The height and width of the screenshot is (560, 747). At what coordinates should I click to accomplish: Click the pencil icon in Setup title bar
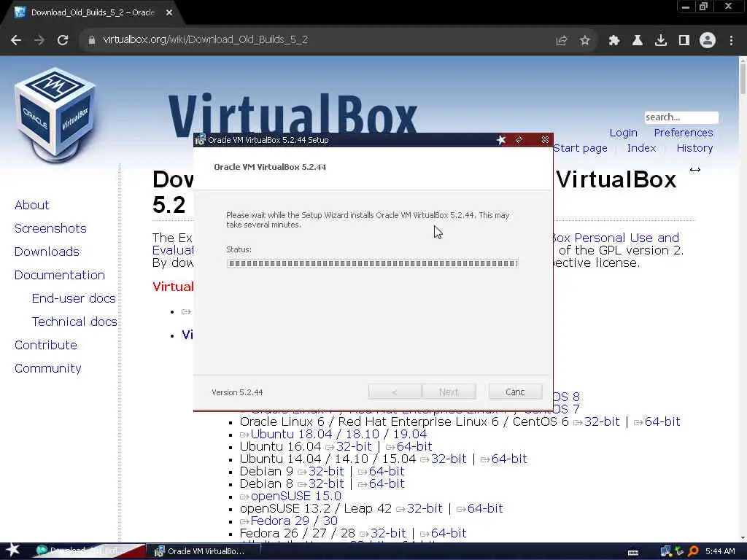point(519,140)
